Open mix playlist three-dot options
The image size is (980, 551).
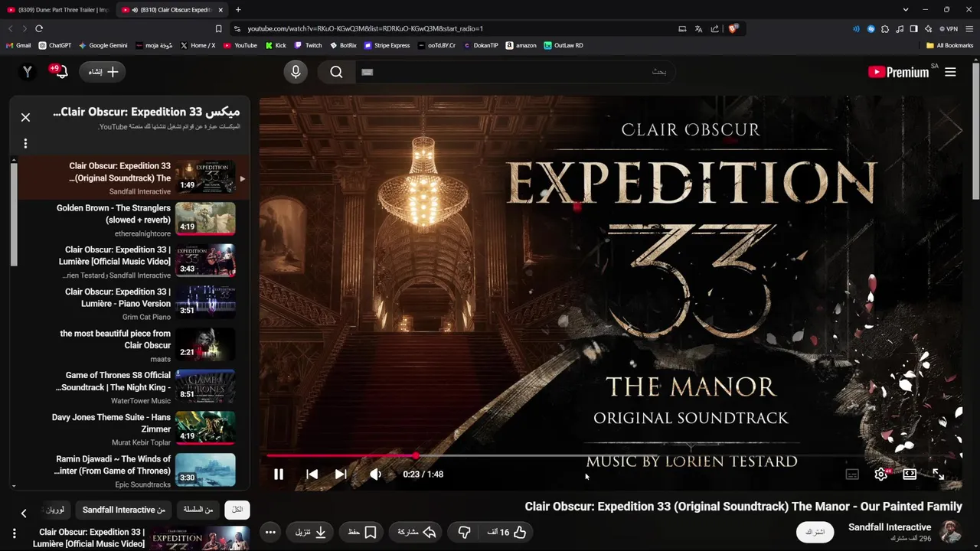tap(25, 143)
